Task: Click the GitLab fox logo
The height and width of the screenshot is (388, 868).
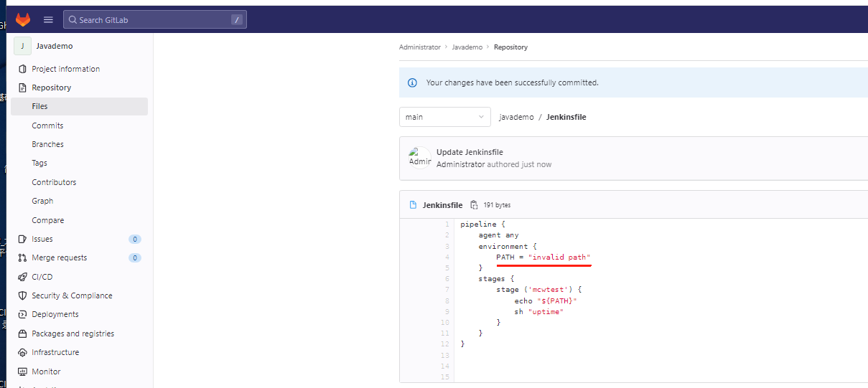Action: [x=23, y=19]
